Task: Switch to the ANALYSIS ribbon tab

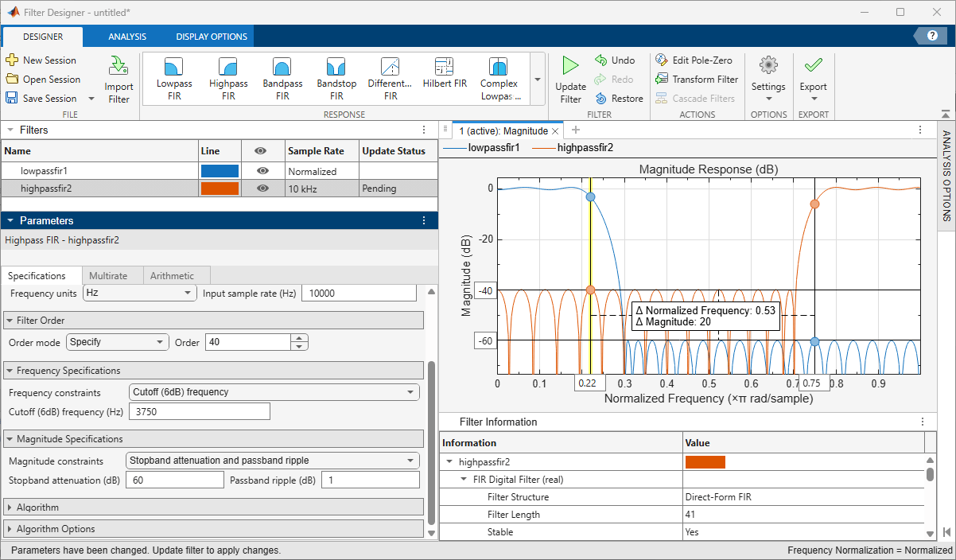Action: [x=127, y=37]
